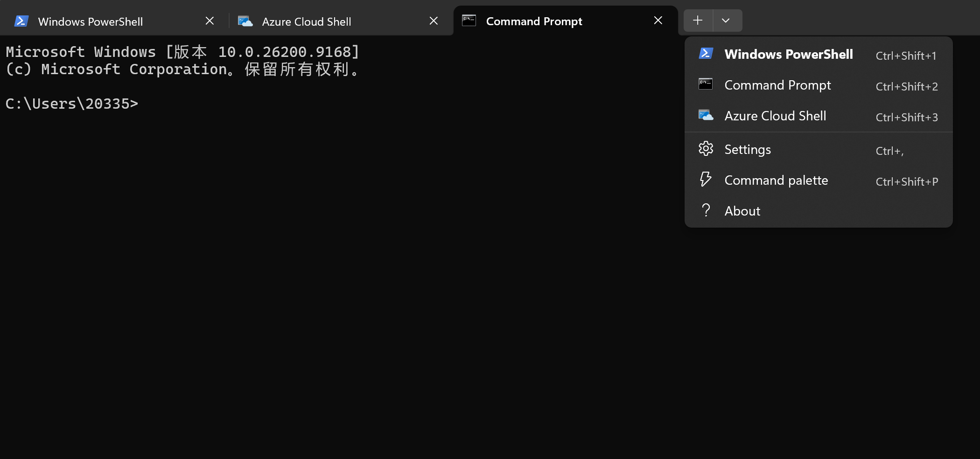Click the Command Prompt tab icon

coord(469,21)
